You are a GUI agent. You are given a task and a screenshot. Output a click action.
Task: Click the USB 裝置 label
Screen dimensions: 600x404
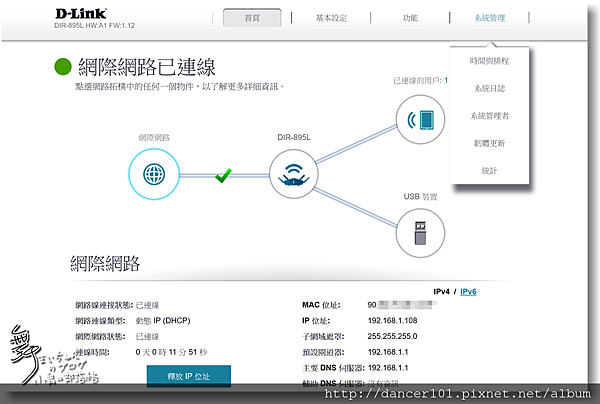pos(420,197)
